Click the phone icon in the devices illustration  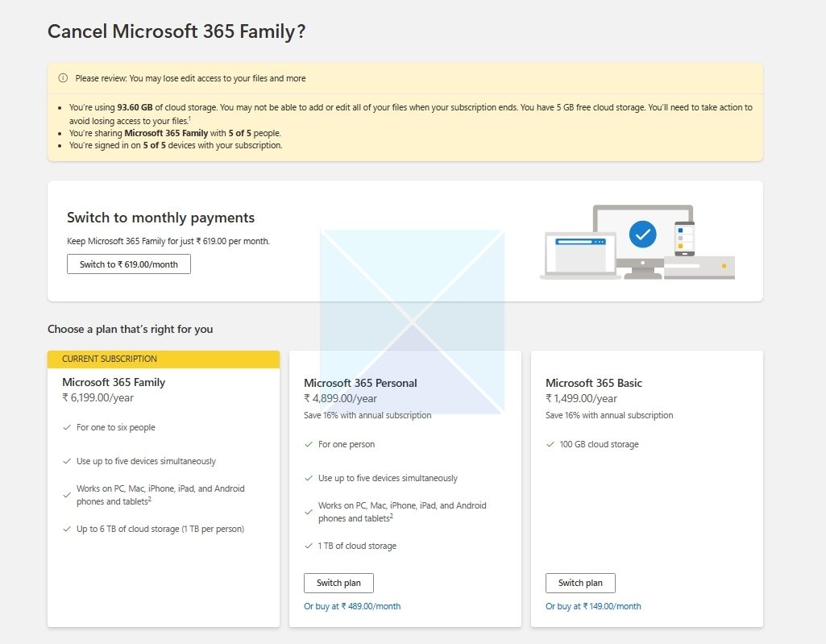point(684,239)
